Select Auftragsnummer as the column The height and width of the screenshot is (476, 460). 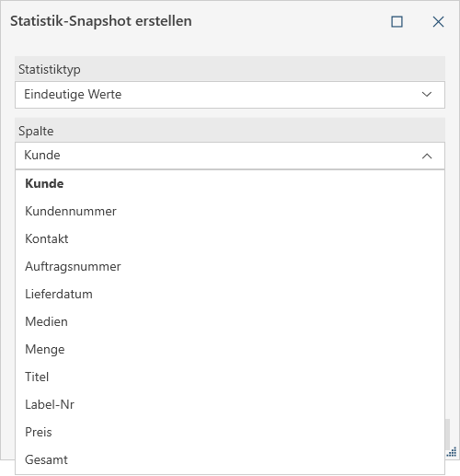tap(230, 266)
